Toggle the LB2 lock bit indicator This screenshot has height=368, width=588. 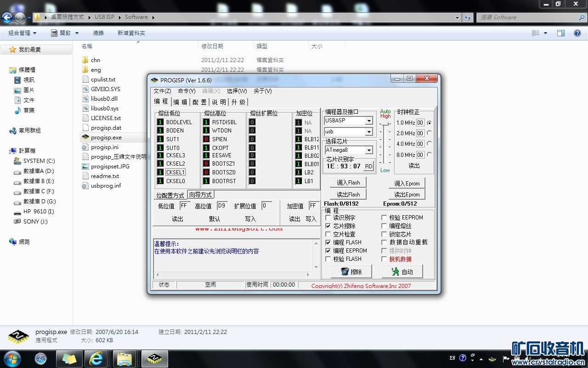299,172
